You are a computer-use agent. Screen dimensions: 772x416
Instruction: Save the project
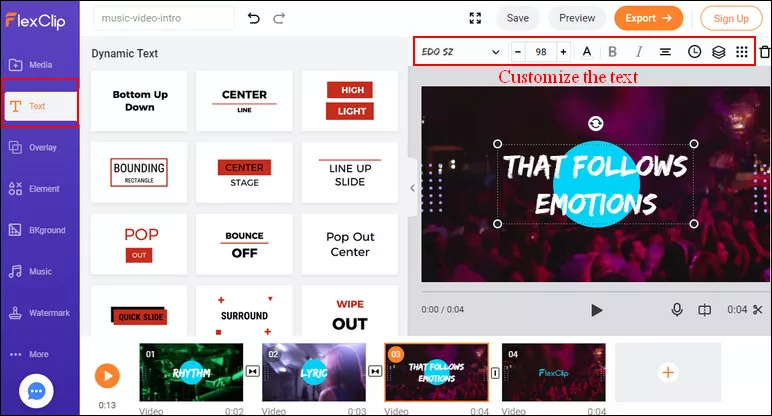point(518,18)
